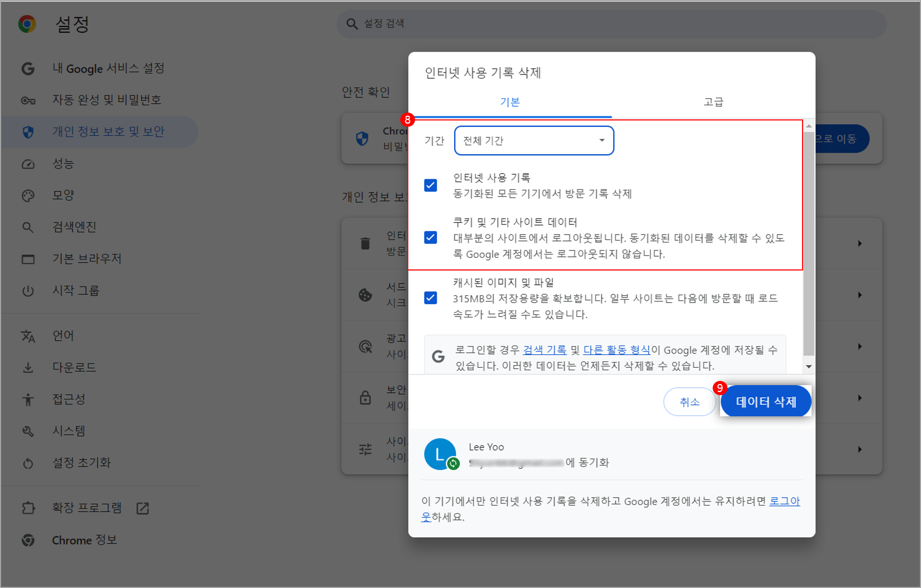Click the 시작 그룹 power icon
Image resolution: width=921 pixels, height=588 pixels.
click(27, 290)
